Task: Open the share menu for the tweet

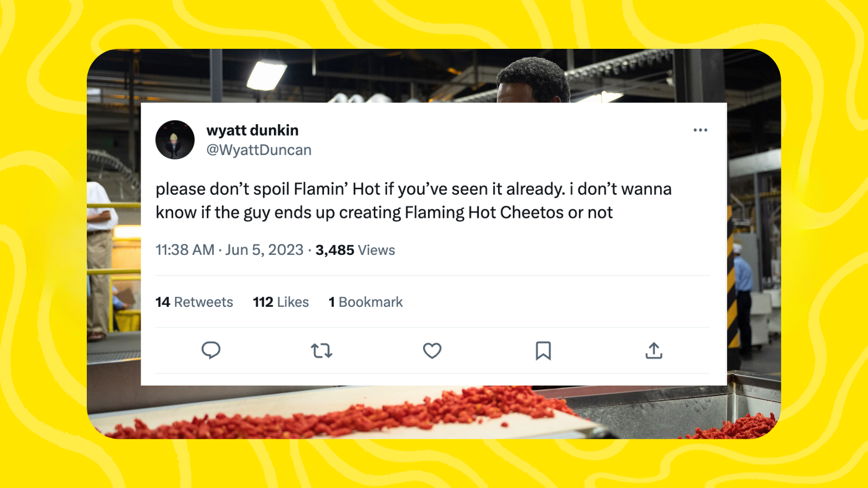Action: 654,351
